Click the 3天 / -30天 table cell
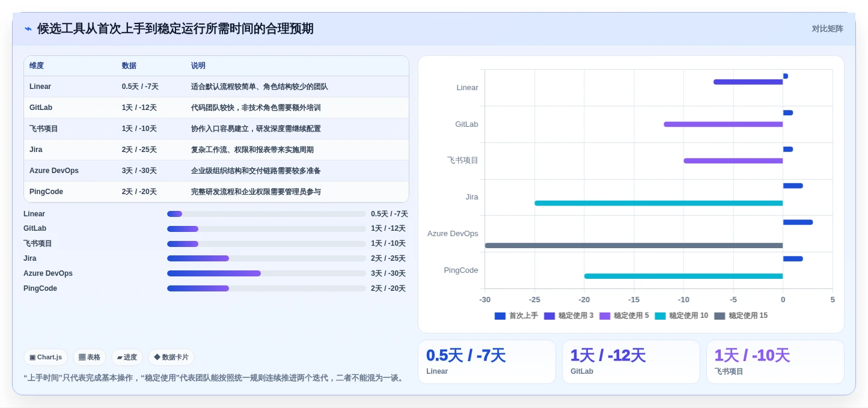 (x=139, y=171)
